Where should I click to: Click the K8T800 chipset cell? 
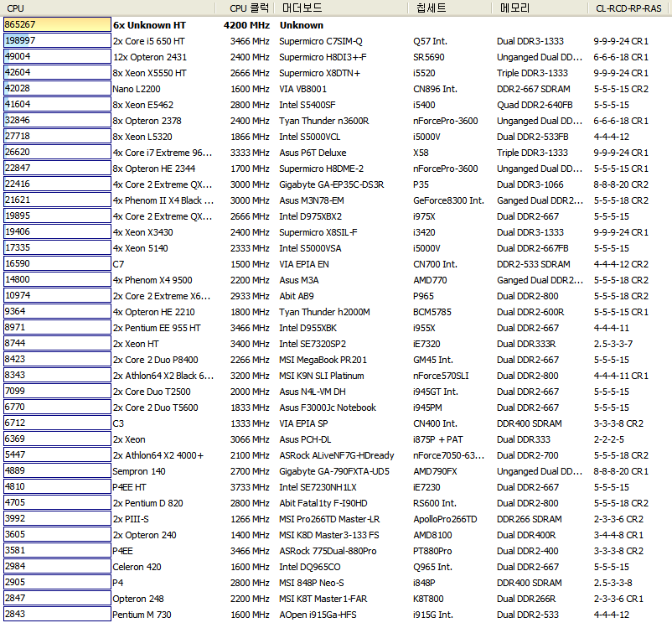(428, 599)
